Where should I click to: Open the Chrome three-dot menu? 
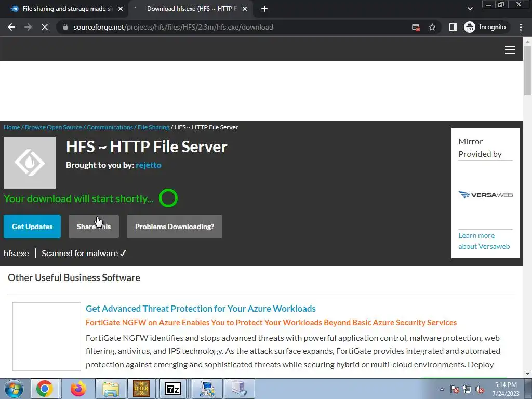point(521,27)
